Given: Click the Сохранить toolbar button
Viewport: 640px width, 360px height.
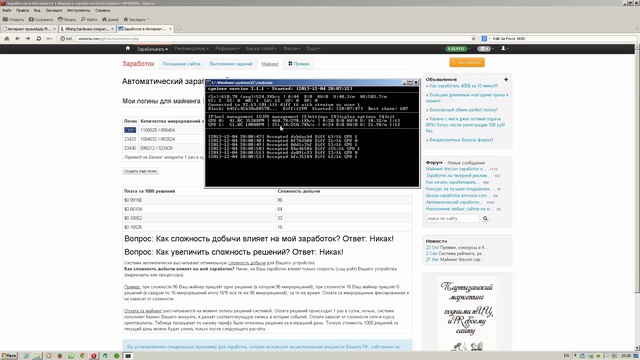Looking at the screenshot, I should [41, 19].
